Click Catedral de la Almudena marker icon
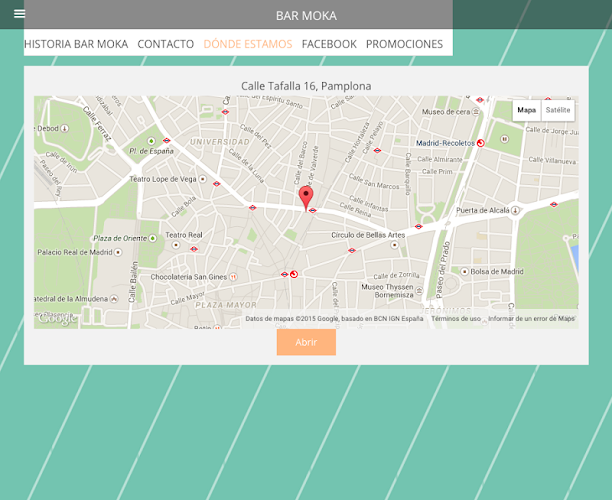 pyautogui.click(x=114, y=299)
